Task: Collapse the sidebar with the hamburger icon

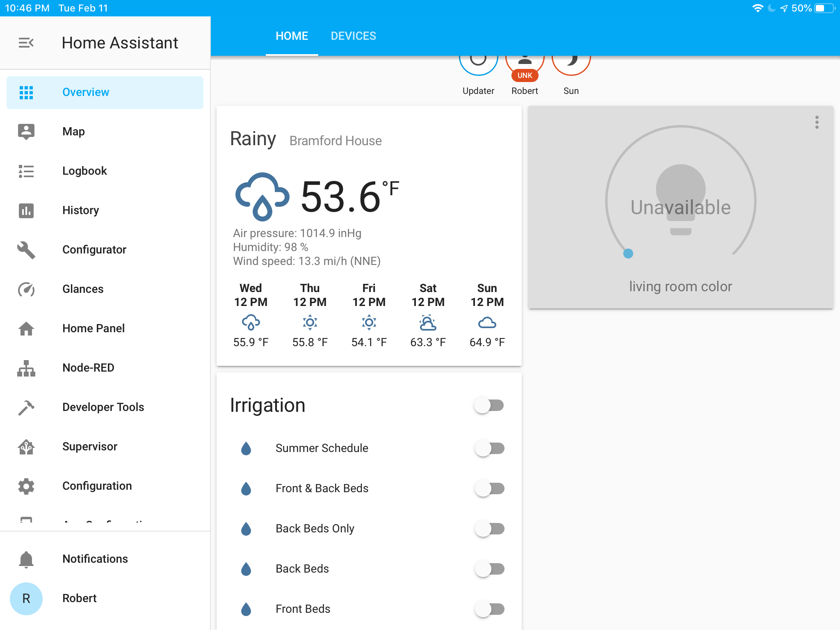Action: click(26, 42)
